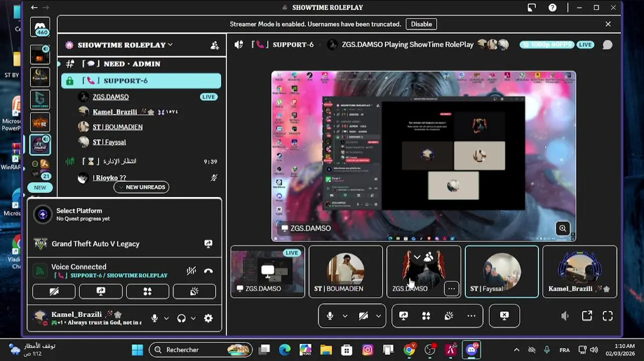Open input device options arrow in user panel
The height and width of the screenshot is (361, 644).
pyautogui.click(x=167, y=318)
